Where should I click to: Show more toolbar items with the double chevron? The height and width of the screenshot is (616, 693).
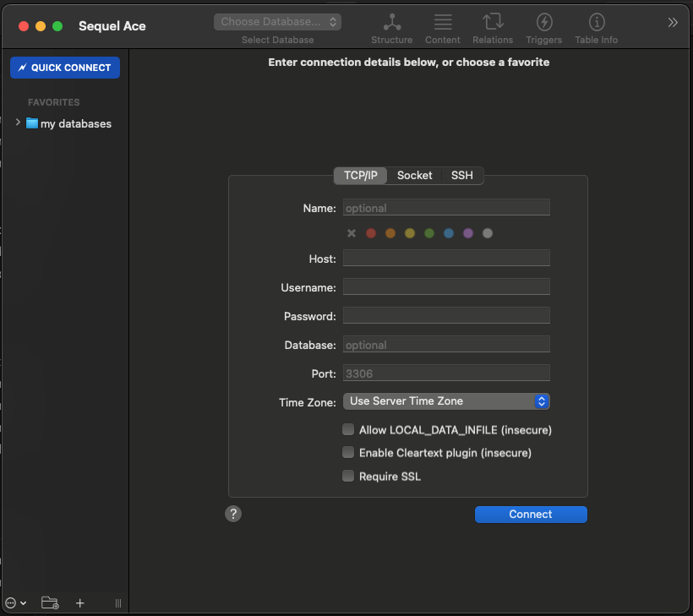pos(672,23)
